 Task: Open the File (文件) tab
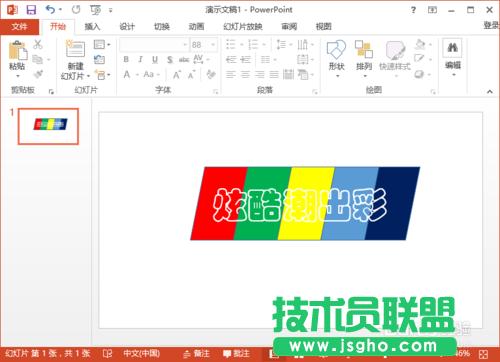pos(19,27)
